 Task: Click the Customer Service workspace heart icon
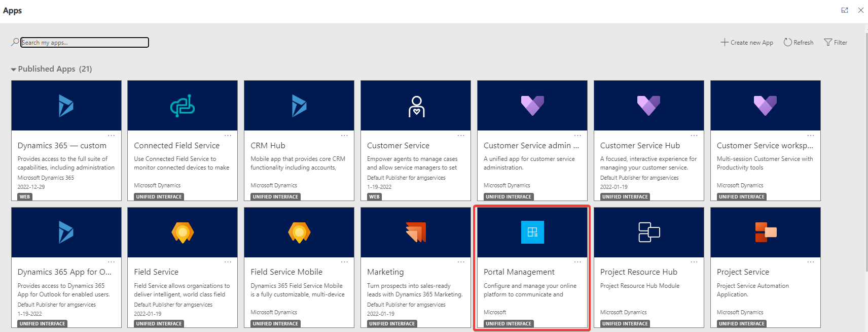point(765,106)
